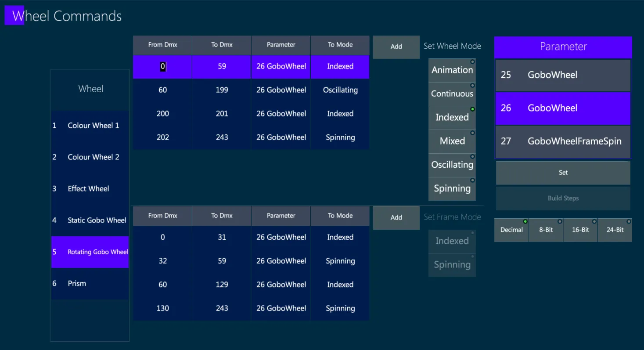Pick Static Gobo Wheel in the Wheel list
The image size is (644, 350).
point(90,220)
